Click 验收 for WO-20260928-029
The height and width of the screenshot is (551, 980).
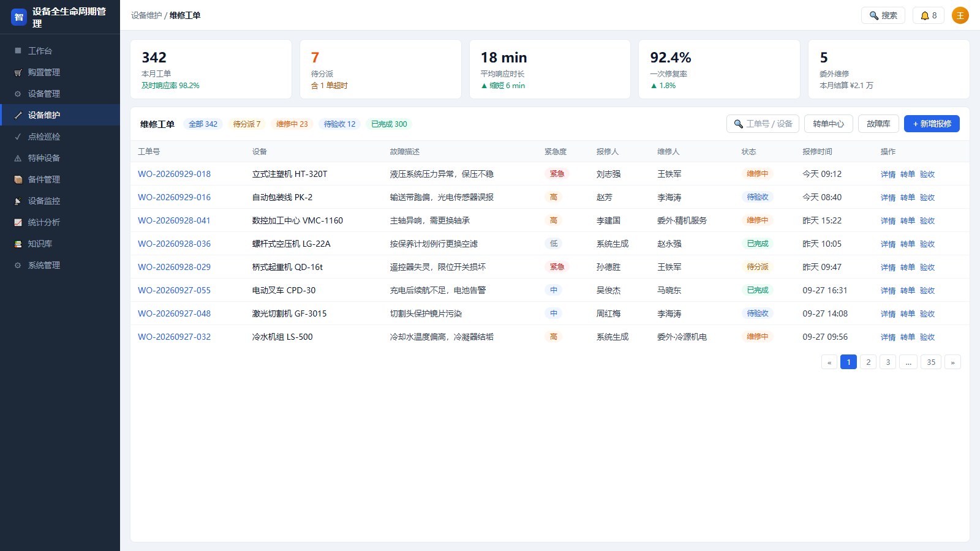point(927,268)
